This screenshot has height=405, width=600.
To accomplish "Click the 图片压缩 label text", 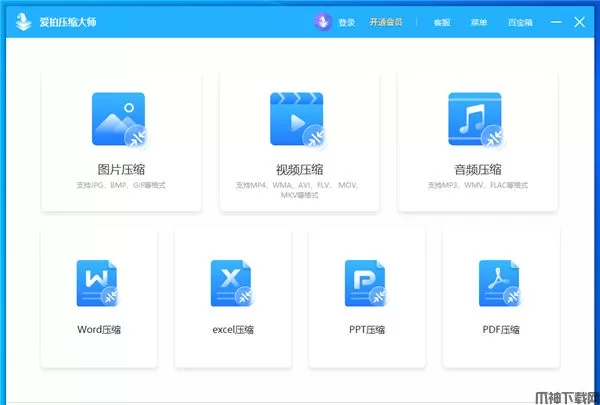I will 121,169.
